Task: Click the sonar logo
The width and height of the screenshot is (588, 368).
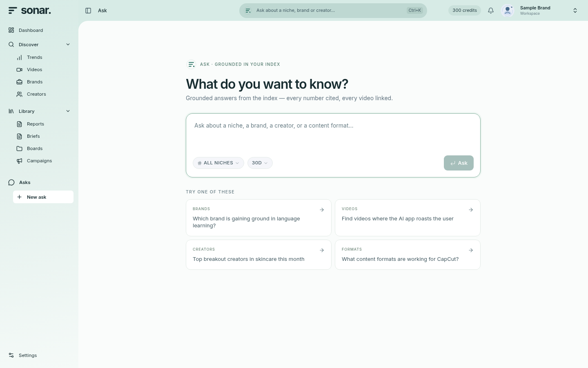Action: pos(30,11)
